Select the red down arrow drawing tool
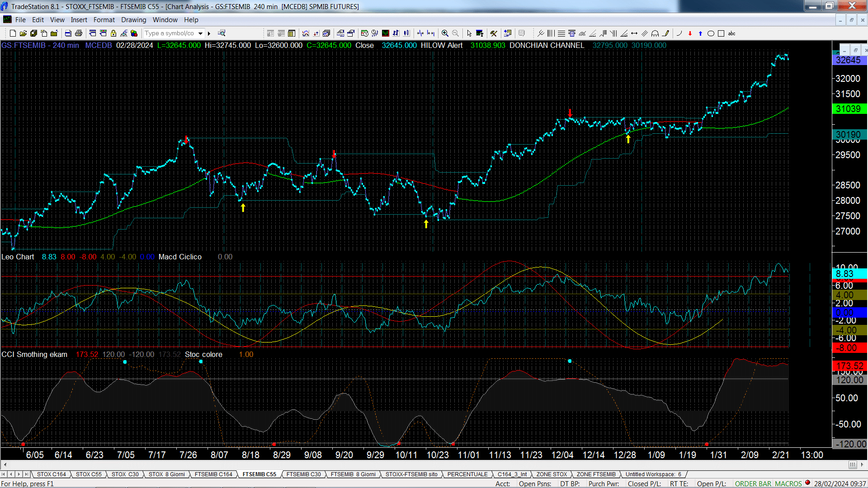 click(690, 33)
